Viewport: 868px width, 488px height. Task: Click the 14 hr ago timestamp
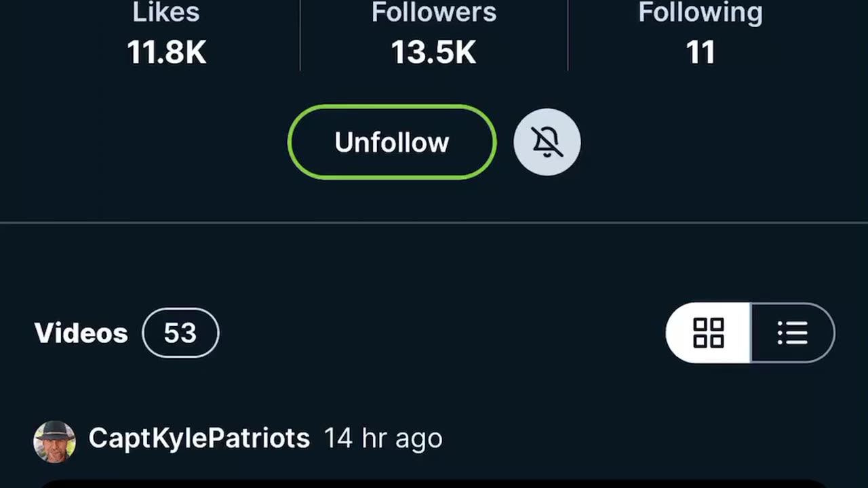pyautogui.click(x=382, y=439)
